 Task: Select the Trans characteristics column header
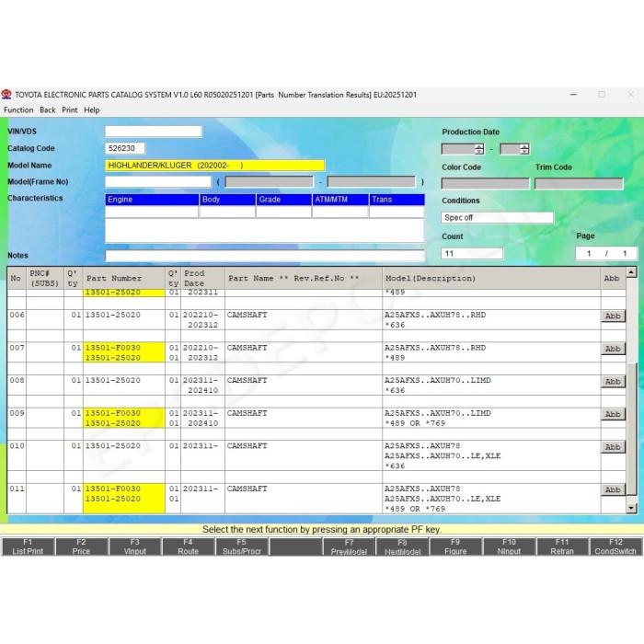[x=397, y=200]
